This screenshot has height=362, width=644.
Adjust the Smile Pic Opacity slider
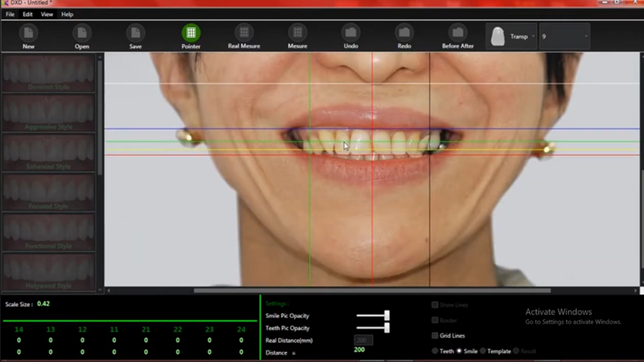coord(387,315)
